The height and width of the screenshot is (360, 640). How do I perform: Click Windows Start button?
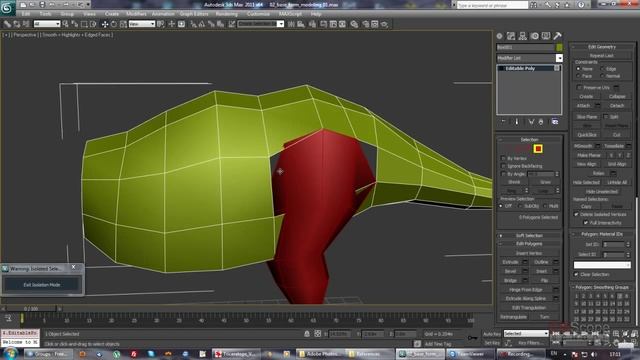click(x=10, y=353)
